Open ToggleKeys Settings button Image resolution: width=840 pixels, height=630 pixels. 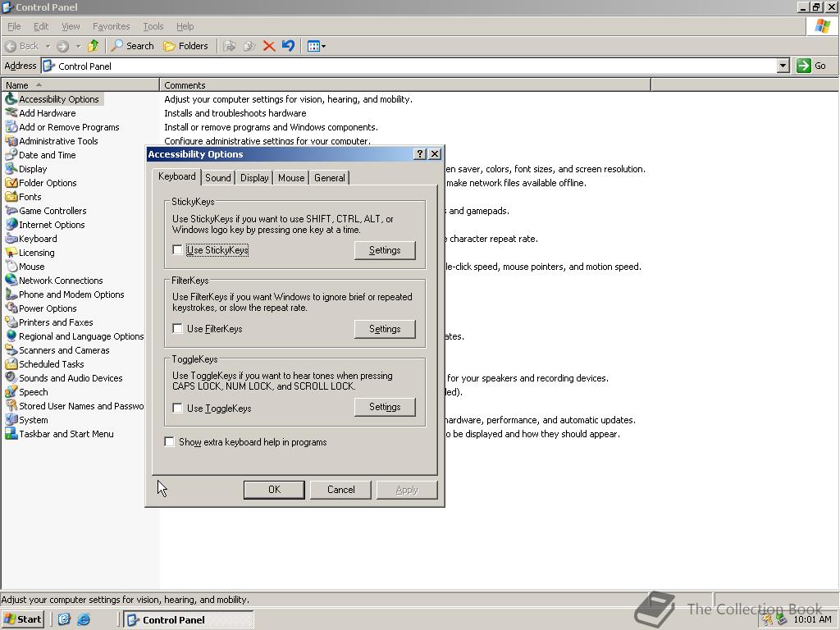385,407
